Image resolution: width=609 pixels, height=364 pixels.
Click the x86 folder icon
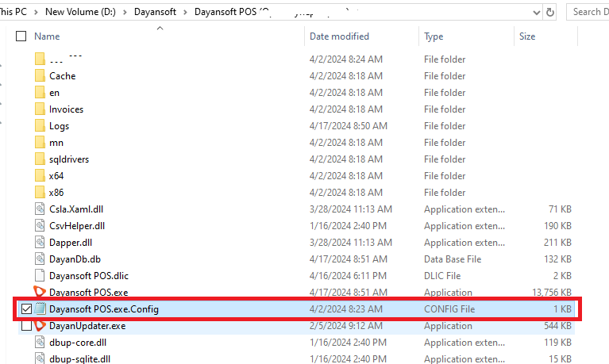point(40,193)
